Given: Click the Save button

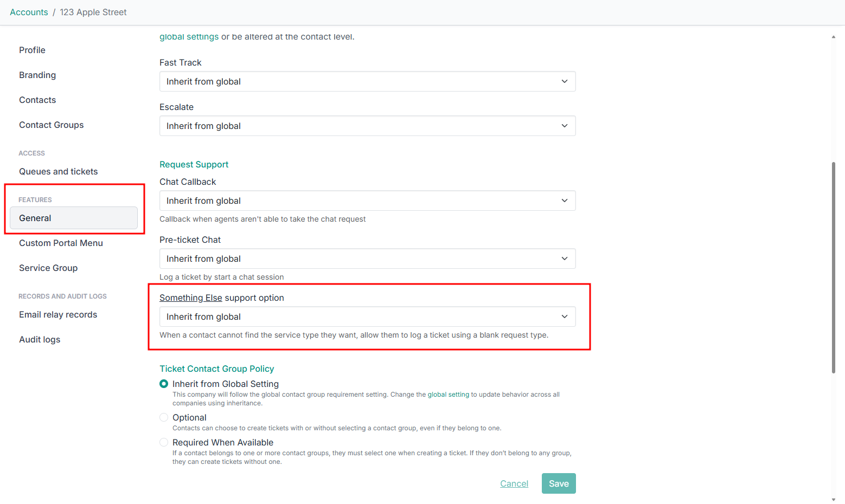Looking at the screenshot, I should click(558, 483).
